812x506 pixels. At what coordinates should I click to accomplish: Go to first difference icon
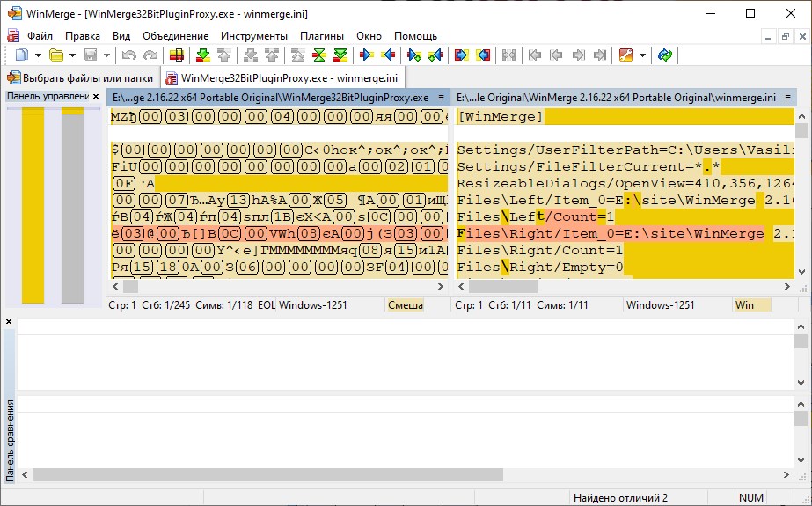pyautogui.click(x=297, y=55)
